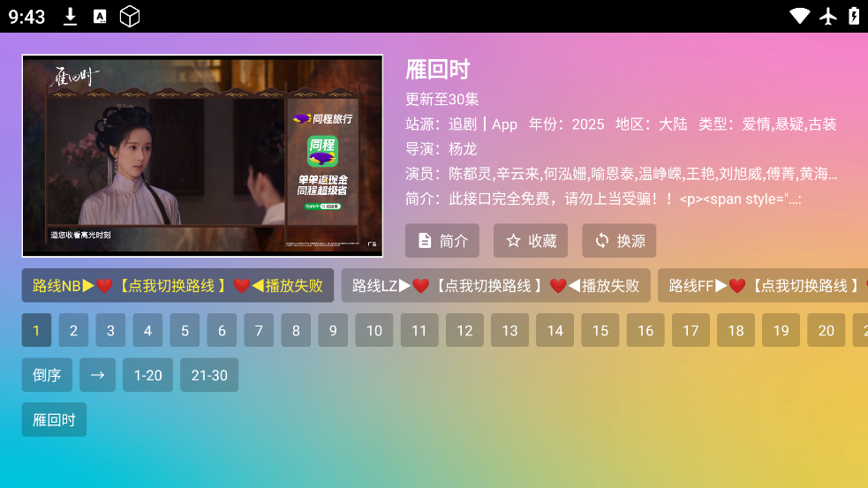Screen dimensions: 868x488
Task: Play episode 1
Action: click(x=36, y=330)
